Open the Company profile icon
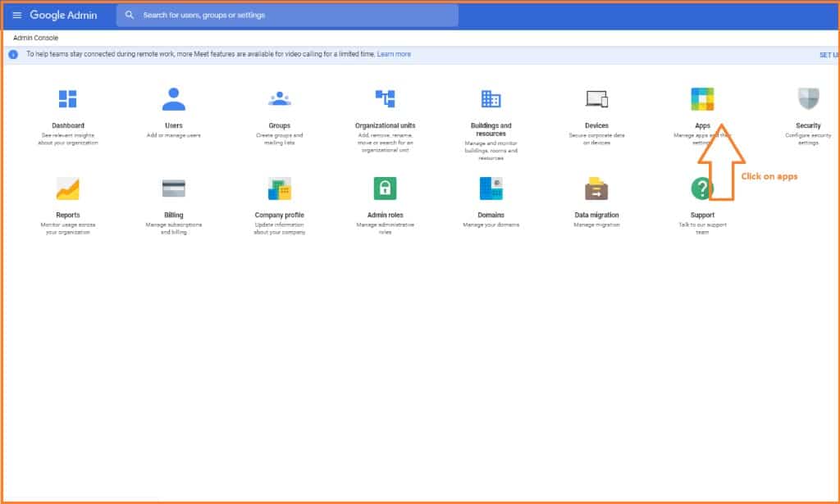The width and height of the screenshot is (840, 504). pos(280,188)
